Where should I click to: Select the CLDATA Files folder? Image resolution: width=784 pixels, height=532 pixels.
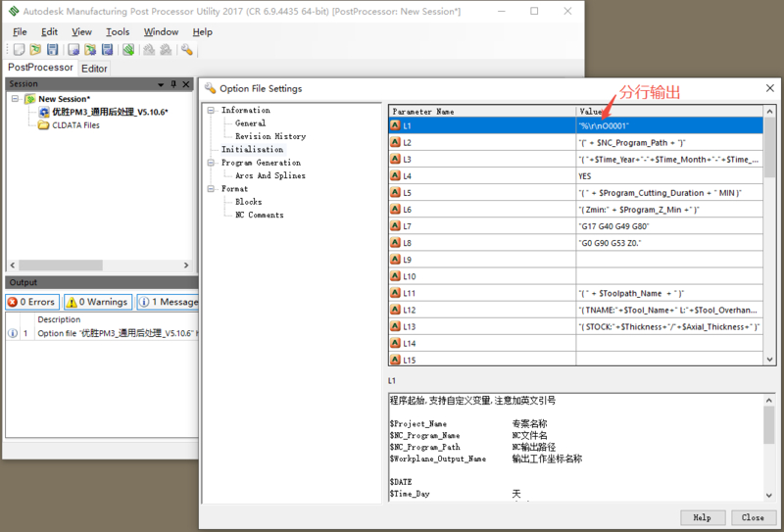[74, 125]
